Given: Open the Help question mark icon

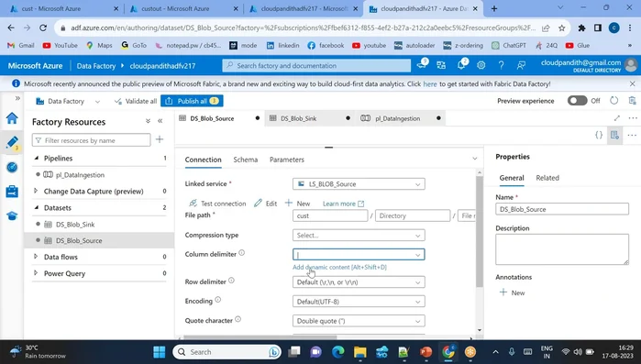Looking at the screenshot, I should (x=501, y=65).
